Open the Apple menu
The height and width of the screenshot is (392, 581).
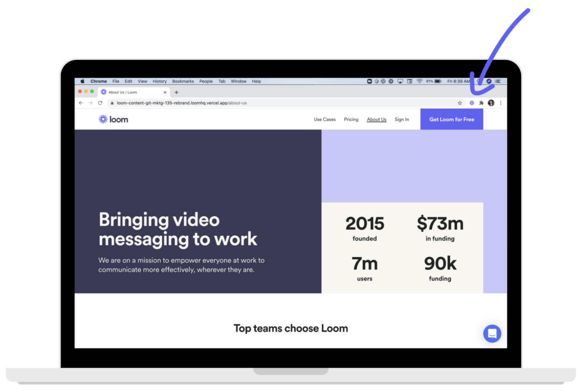tap(82, 81)
